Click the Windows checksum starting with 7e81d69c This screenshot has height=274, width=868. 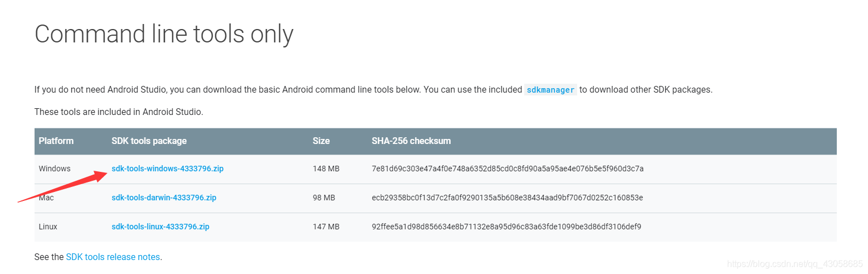[508, 169]
